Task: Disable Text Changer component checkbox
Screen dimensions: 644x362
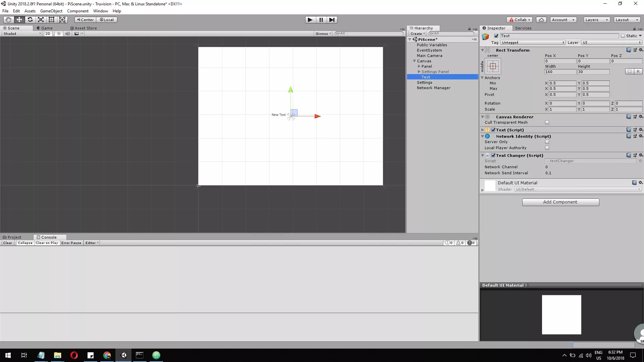Action: coord(493,155)
